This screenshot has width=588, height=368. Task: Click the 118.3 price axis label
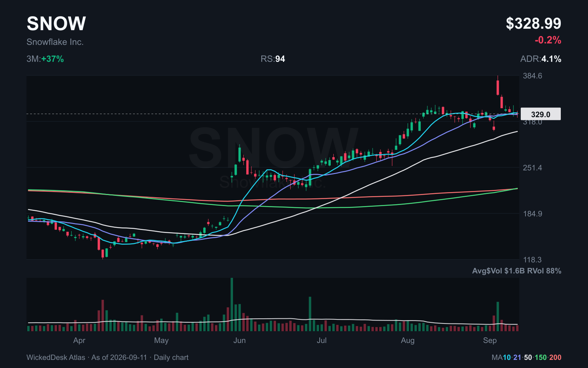point(533,260)
